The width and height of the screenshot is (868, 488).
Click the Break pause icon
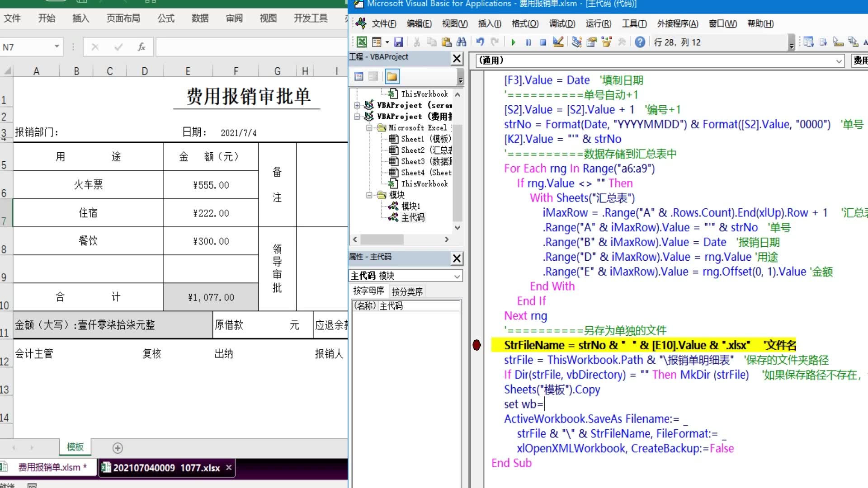[x=528, y=42]
